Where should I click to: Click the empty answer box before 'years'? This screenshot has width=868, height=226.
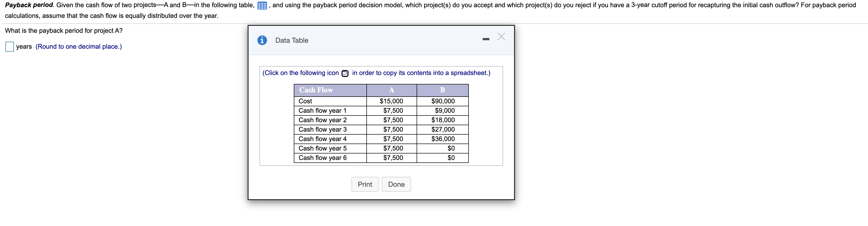pyautogui.click(x=10, y=47)
